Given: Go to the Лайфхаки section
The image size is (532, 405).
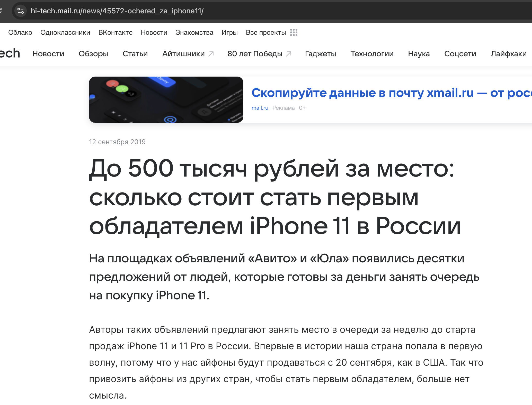Looking at the screenshot, I should coord(508,53).
